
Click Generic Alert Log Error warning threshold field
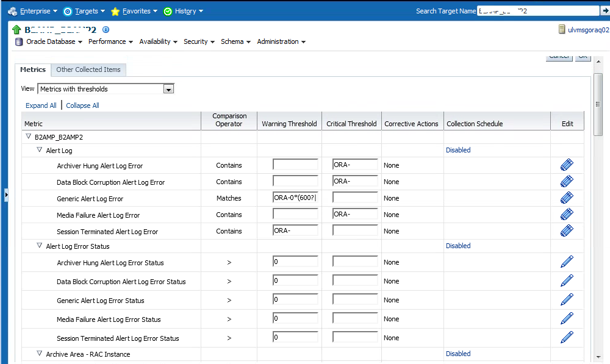click(295, 198)
